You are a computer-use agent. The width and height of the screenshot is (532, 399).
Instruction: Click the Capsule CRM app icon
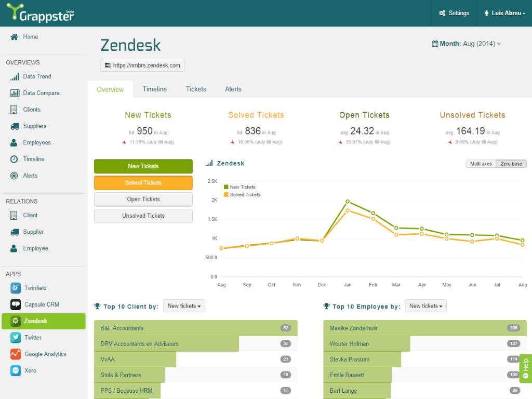pos(16,304)
